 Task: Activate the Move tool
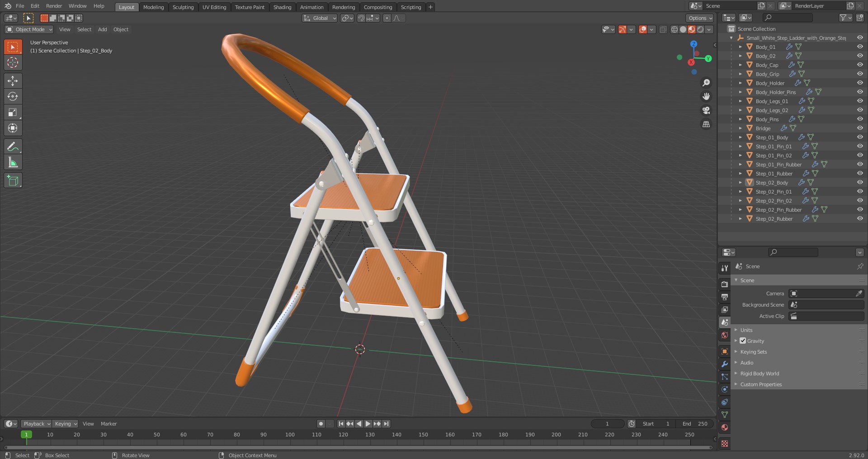coord(13,80)
